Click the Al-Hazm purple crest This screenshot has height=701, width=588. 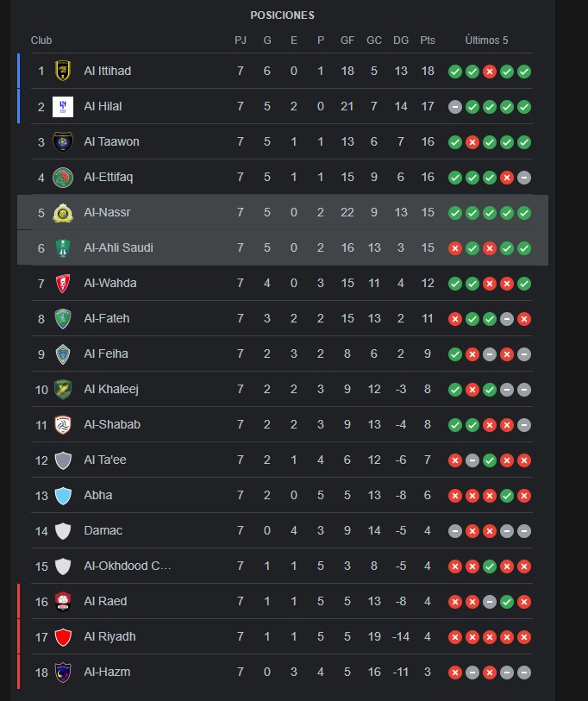pos(63,672)
